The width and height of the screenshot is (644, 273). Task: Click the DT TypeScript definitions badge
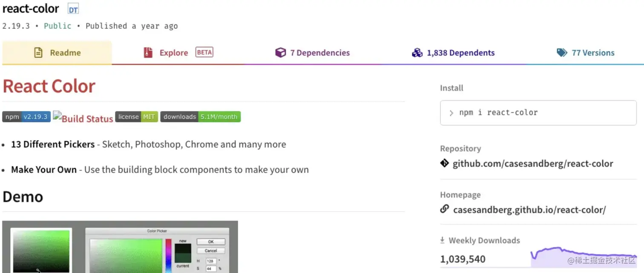[x=73, y=9]
